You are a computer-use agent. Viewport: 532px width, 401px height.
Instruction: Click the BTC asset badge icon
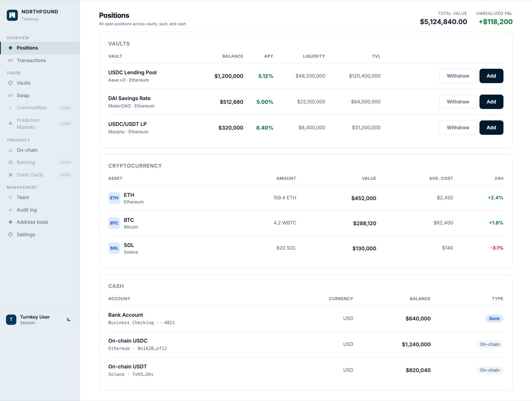(x=114, y=223)
